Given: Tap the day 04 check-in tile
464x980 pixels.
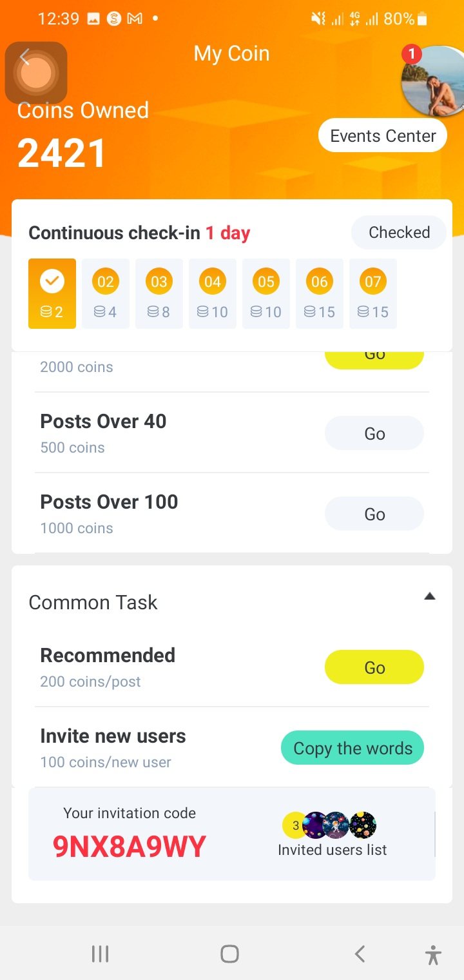Looking at the screenshot, I should pos(212,293).
